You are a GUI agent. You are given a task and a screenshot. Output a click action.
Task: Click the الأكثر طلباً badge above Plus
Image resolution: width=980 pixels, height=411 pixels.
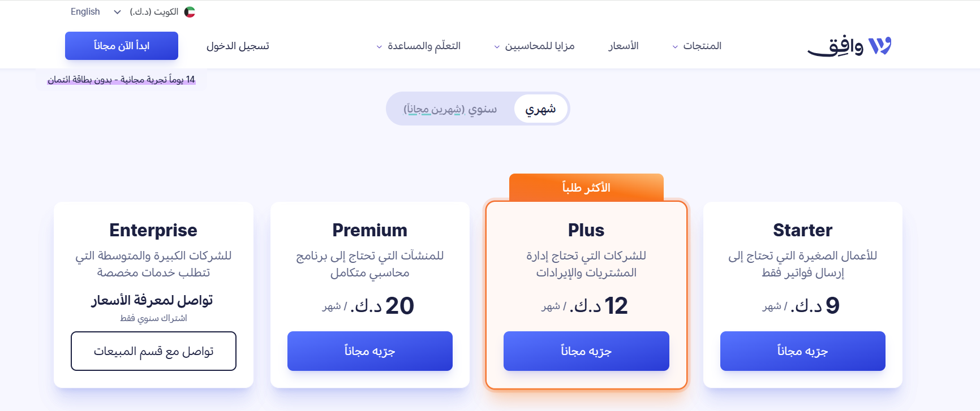pyautogui.click(x=586, y=187)
